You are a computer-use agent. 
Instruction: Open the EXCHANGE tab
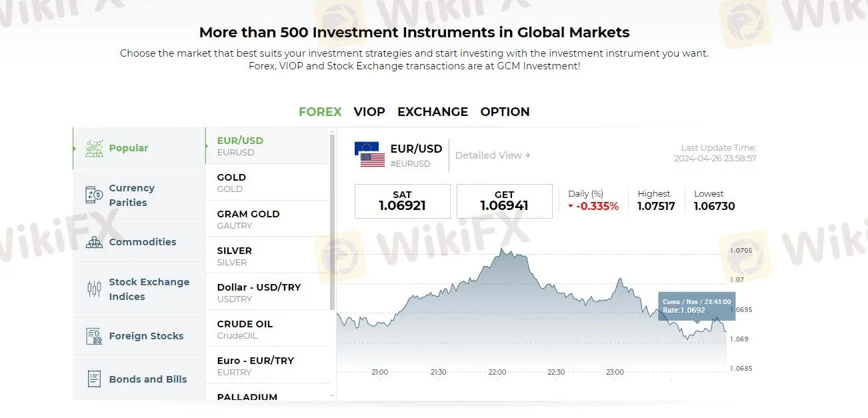[433, 112]
